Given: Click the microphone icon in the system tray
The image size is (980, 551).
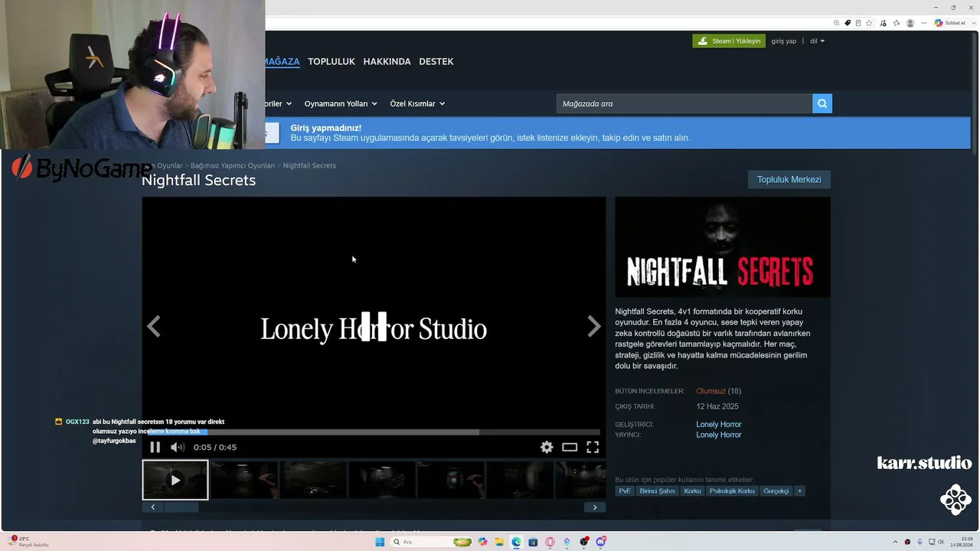Looking at the screenshot, I should point(920,542).
